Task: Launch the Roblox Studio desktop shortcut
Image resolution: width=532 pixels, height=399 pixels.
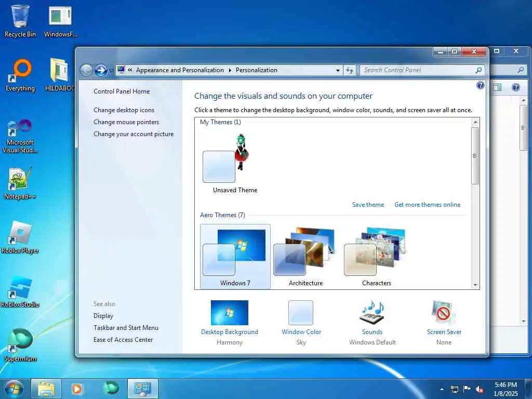Action: pyautogui.click(x=20, y=291)
